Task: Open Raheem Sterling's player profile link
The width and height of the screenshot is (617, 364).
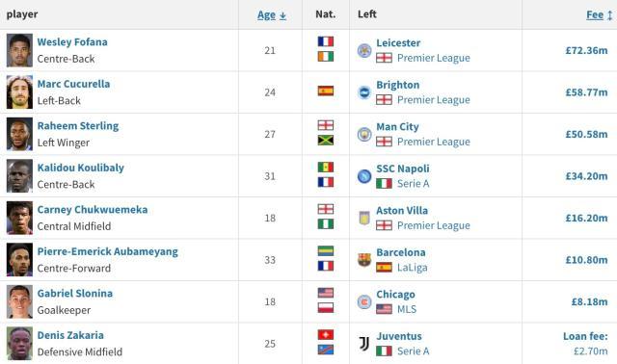Action: [78, 126]
